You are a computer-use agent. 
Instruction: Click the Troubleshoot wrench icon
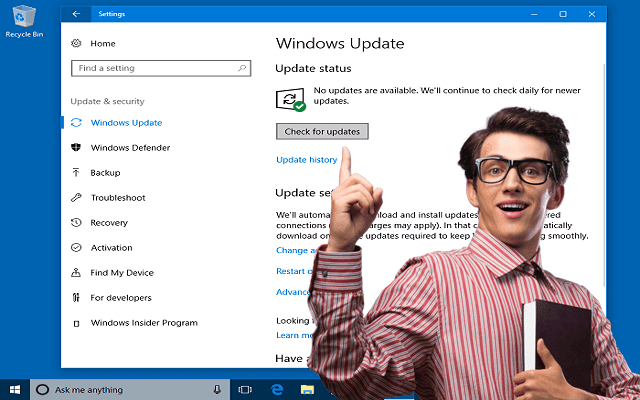coord(76,198)
